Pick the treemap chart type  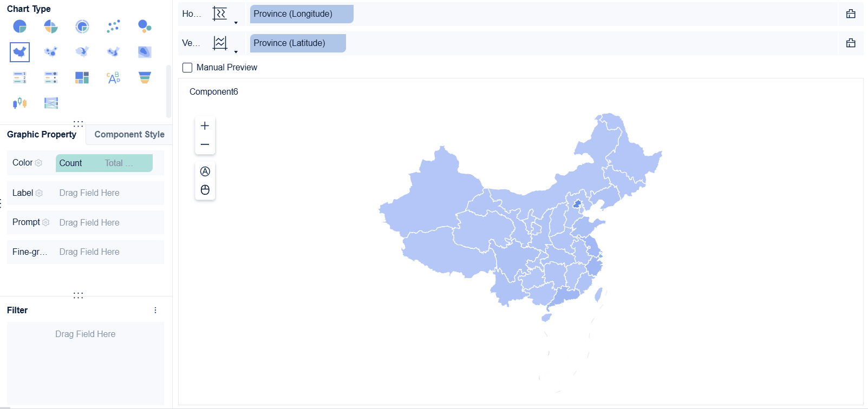[x=82, y=77]
